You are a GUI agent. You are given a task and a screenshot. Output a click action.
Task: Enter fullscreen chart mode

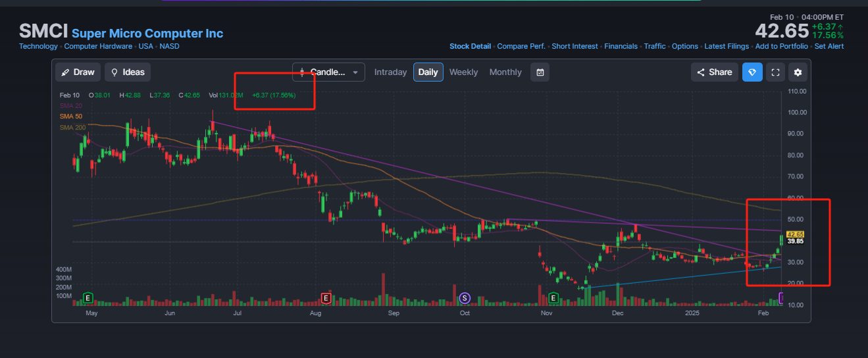pyautogui.click(x=775, y=72)
